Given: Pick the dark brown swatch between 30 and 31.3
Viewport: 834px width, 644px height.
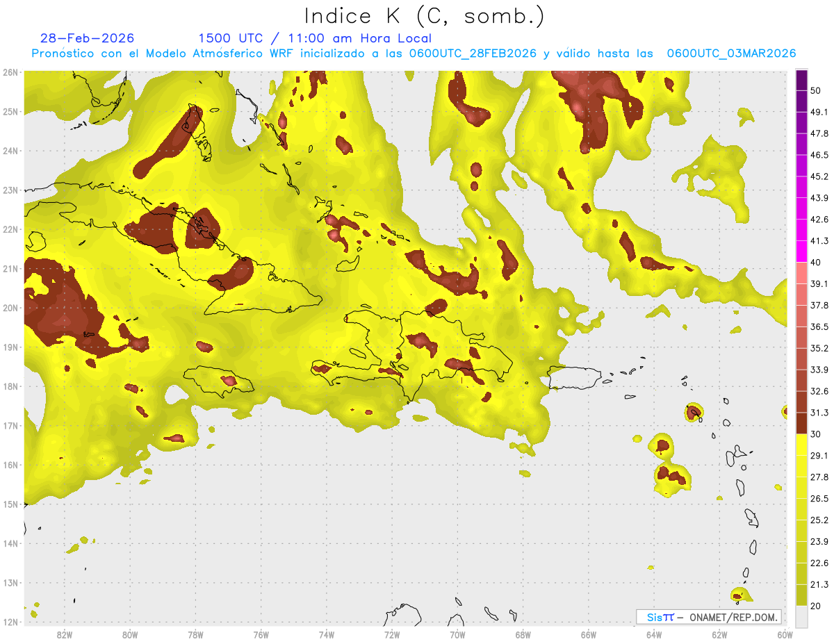Looking at the screenshot, I should pyautogui.click(x=801, y=423).
